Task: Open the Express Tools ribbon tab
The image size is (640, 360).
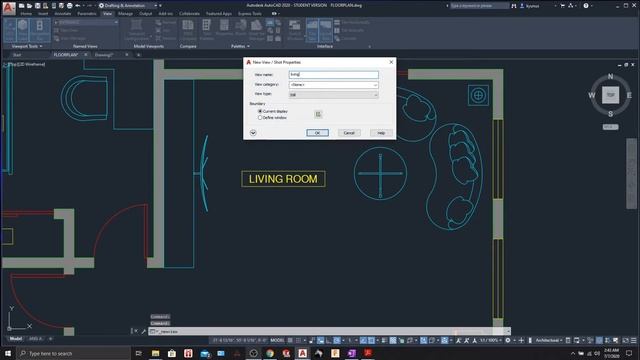Action: 250,13
